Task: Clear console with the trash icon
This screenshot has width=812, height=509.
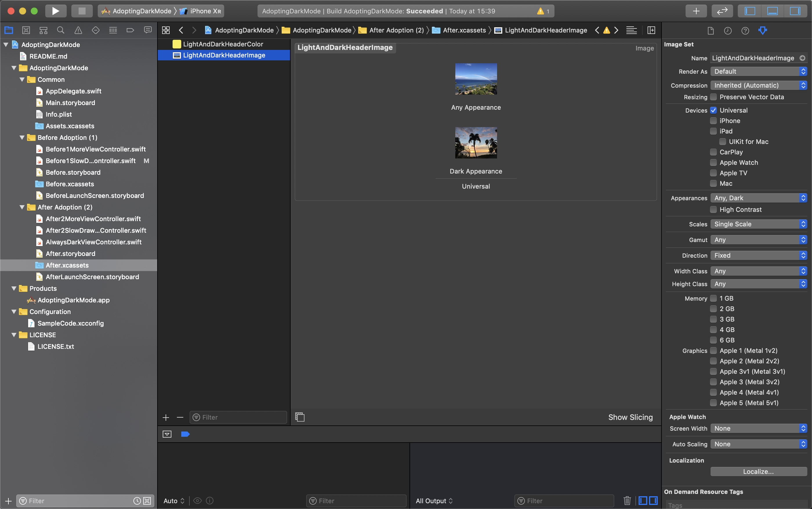Action: 627,501
